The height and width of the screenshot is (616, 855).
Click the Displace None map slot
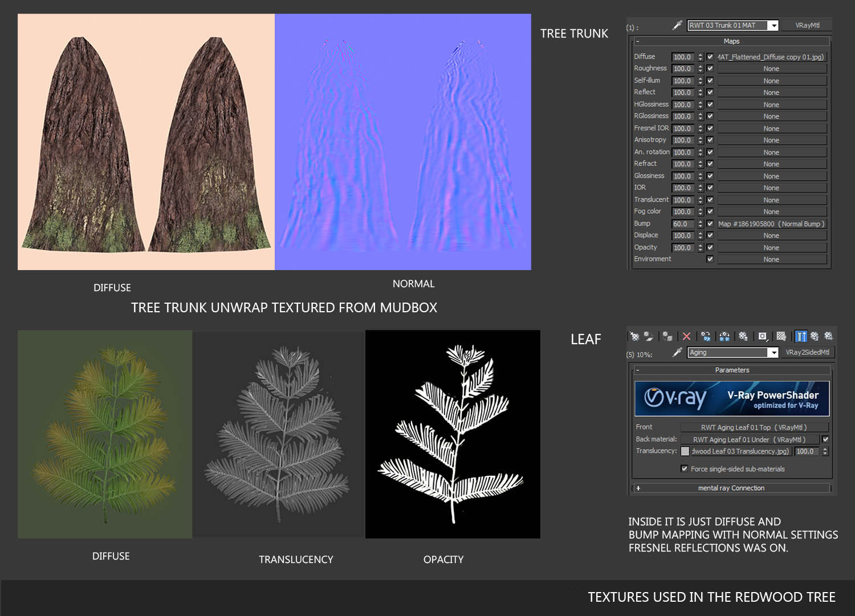pyautogui.click(x=771, y=235)
